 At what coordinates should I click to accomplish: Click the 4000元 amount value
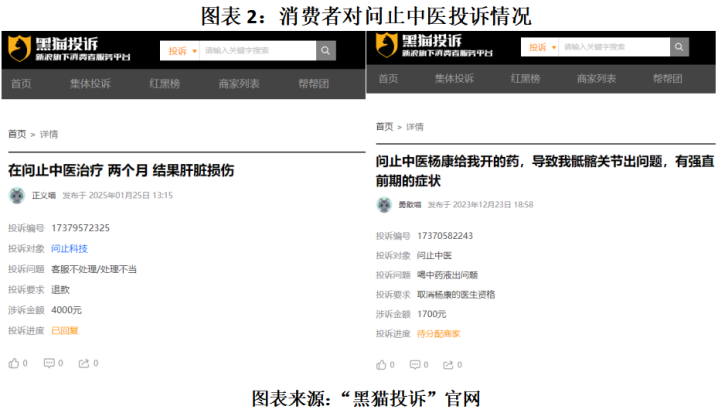coord(66,310)
